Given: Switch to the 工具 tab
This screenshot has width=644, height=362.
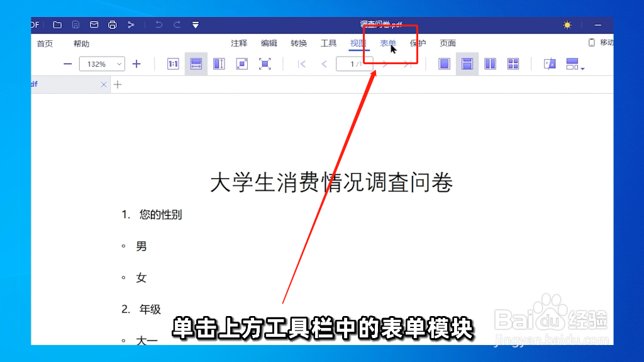Looking at the screenshot, I should [328, 43].
